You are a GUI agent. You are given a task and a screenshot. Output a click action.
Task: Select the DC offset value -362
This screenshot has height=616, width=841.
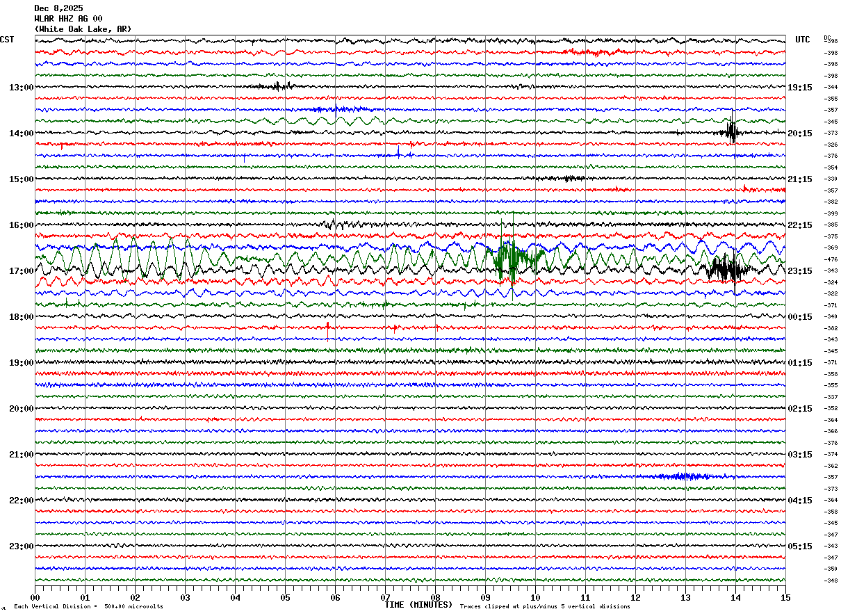[x=831, y=466]
